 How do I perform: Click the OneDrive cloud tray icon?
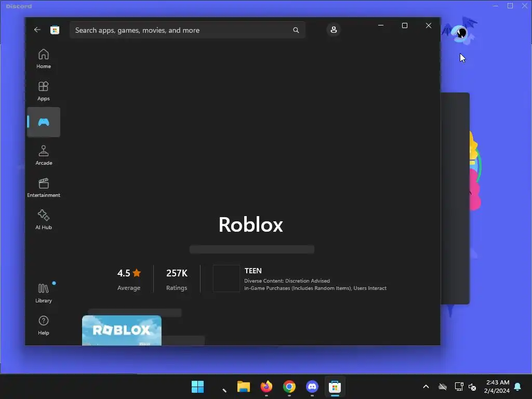[443, 387]
